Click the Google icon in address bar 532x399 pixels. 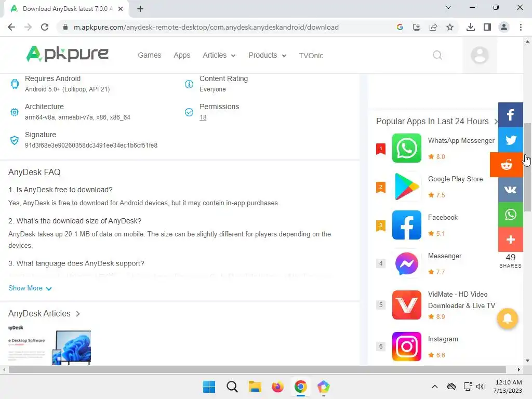tap(400, 27)
